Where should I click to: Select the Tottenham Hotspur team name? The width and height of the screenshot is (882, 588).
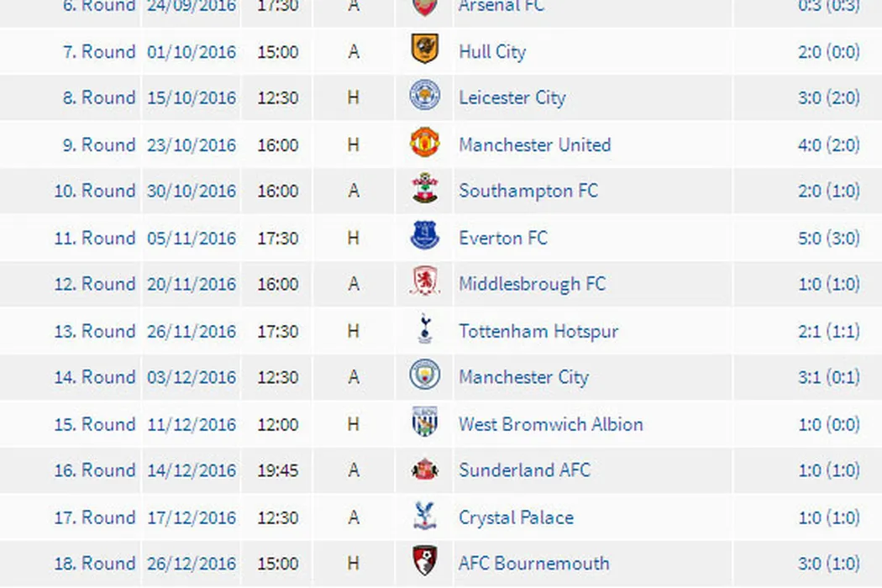[x=538, y=331]
